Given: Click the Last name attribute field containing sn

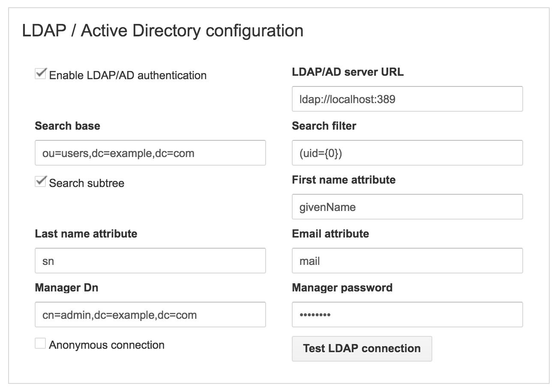Looking at the screenshot, I should [150, 261].
